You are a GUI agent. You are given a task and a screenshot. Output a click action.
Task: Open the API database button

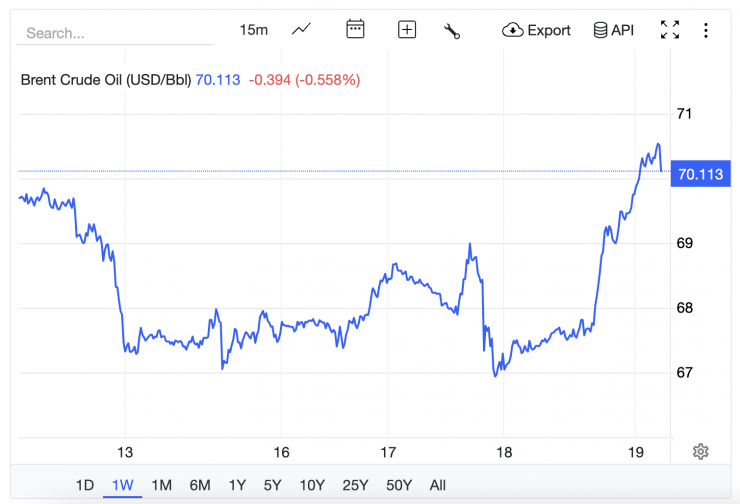click(x=613, y=30)
